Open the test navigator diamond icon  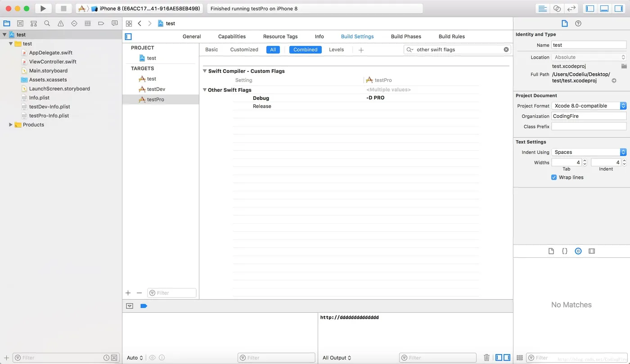pyautogui.click(x=74, y=23)
